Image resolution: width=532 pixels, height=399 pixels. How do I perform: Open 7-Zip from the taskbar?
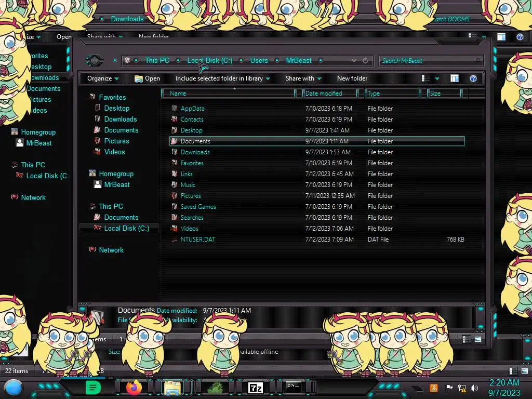(256, 388)
